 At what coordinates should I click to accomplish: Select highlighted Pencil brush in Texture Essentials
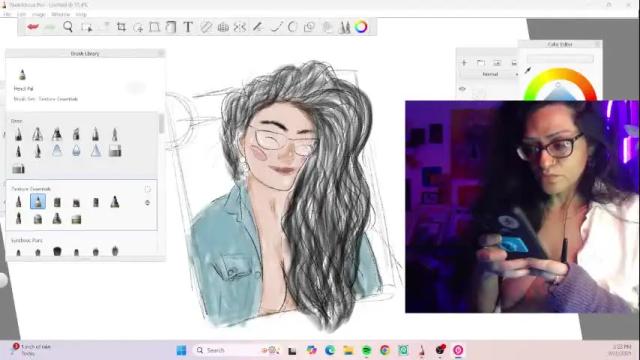38,202
